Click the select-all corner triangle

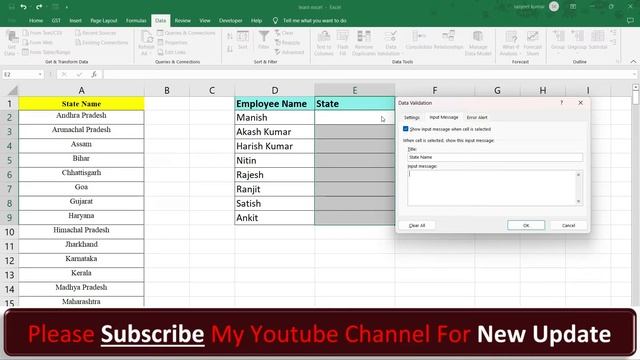click(13, 90)
